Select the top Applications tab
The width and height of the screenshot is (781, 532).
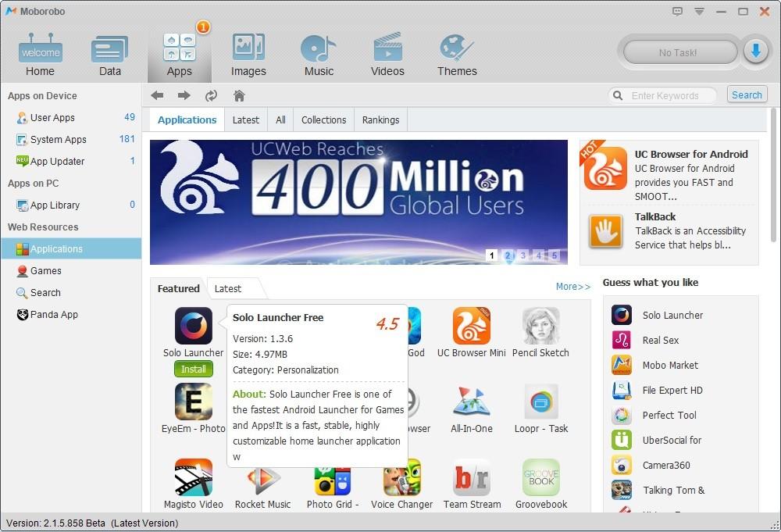187,120
